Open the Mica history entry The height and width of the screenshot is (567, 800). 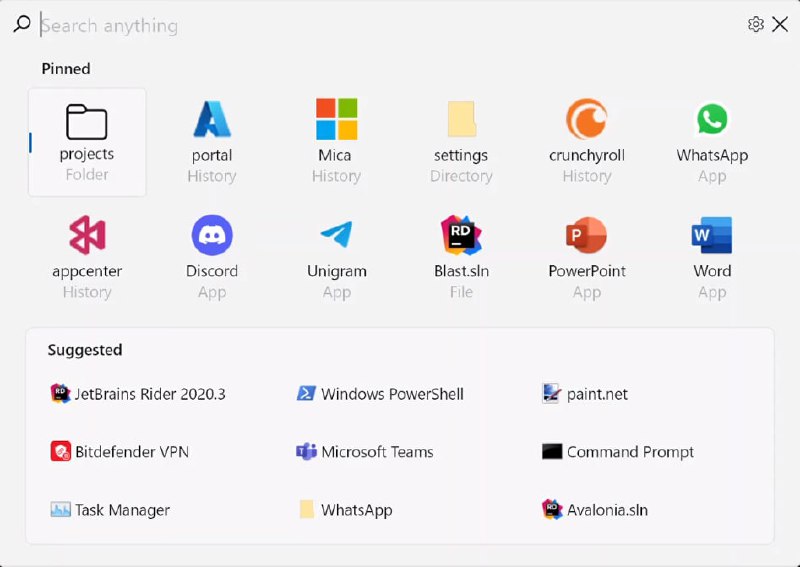click(336, 141)
